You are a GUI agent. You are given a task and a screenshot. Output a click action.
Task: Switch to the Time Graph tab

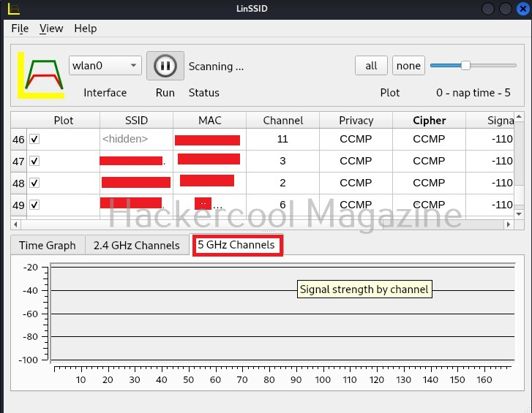tap(48, 245)
